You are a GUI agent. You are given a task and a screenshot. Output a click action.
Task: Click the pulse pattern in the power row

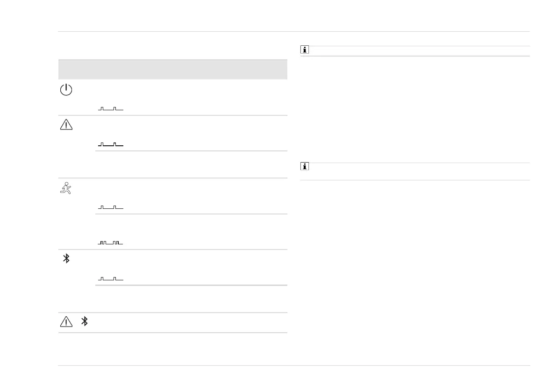tap(111, 109)
